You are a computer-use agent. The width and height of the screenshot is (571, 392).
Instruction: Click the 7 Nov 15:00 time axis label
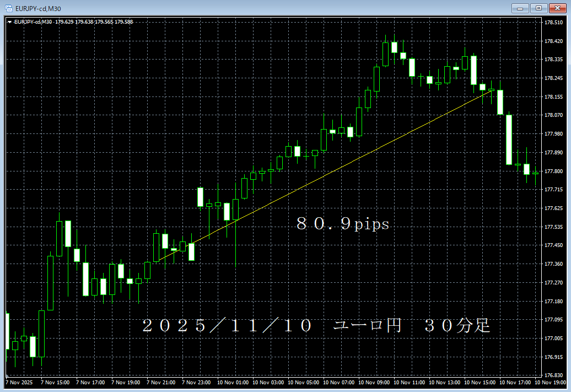click(55, 383)
